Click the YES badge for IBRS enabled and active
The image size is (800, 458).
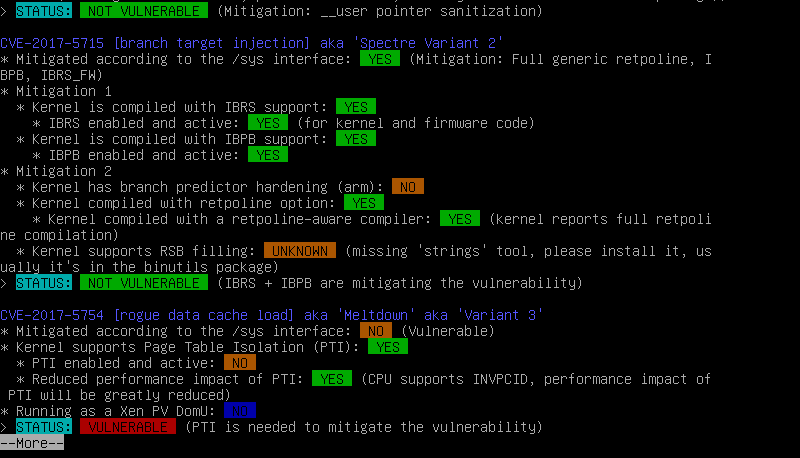268,122
